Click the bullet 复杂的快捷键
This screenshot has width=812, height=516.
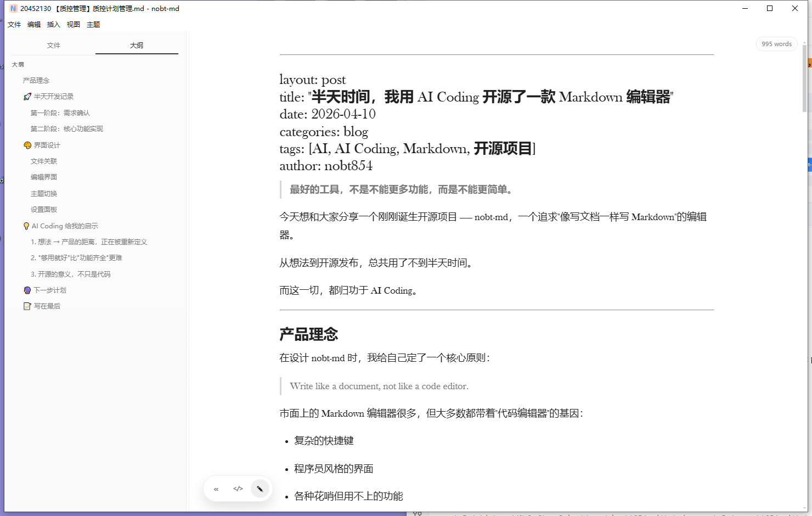[324, 441]
